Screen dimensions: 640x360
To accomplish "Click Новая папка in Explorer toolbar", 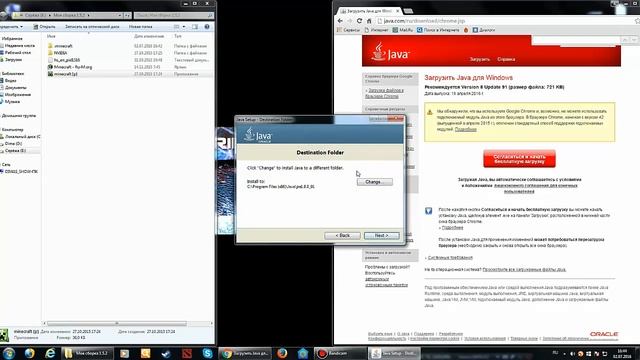I will [x=140, y=27].
